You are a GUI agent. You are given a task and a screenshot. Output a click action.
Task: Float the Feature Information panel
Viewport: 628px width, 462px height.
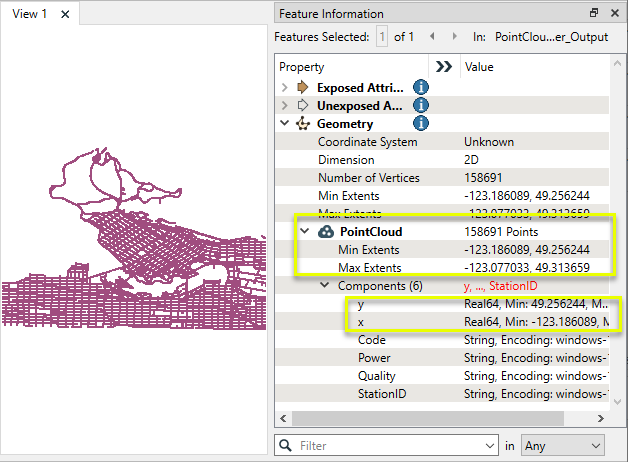[x=594, y=14]
